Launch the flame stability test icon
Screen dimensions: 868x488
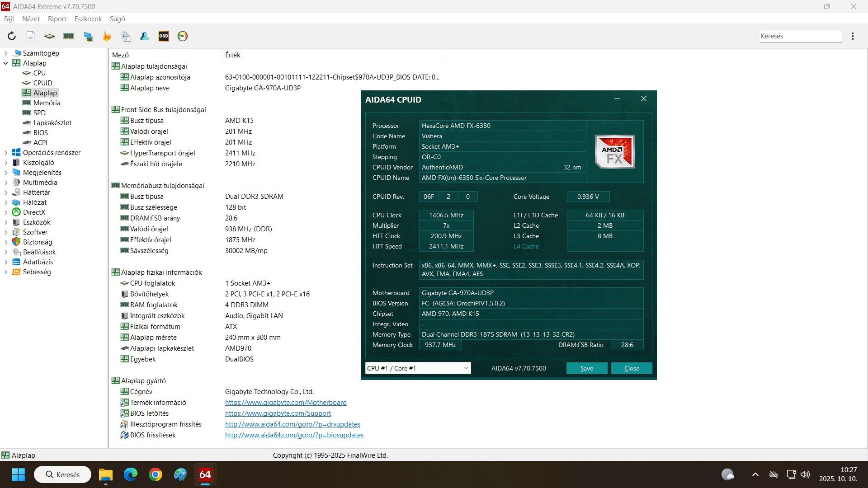click(x=107, y=36)
